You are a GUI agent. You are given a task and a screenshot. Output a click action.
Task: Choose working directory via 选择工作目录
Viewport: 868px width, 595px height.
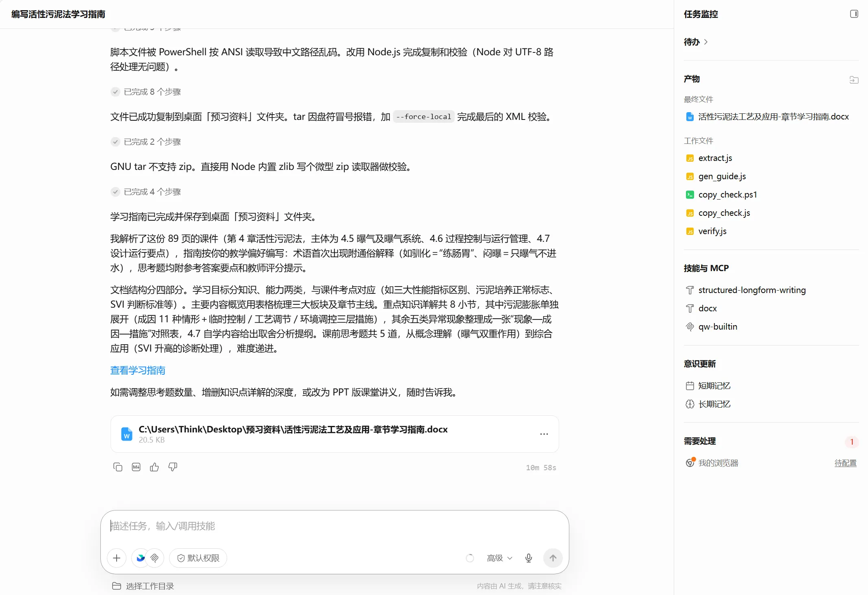143,586
